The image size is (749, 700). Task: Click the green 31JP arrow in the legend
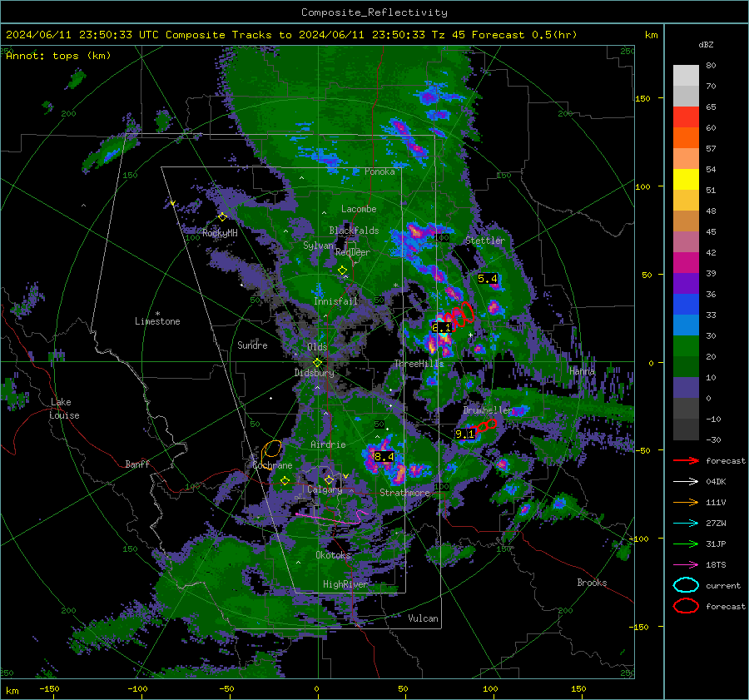[686, 544]
